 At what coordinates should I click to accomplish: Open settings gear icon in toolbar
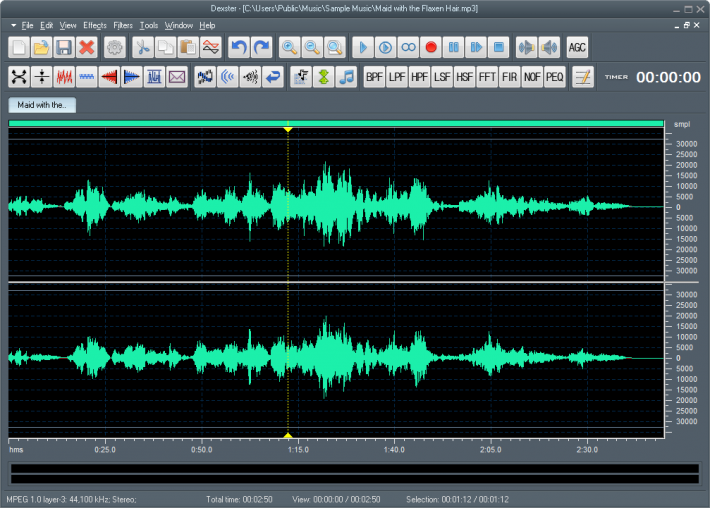click(115, 48)
